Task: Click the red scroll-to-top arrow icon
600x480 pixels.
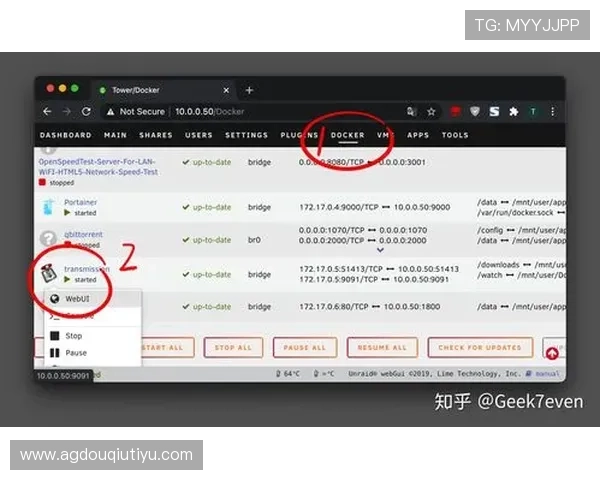Action: click(551, 352)
